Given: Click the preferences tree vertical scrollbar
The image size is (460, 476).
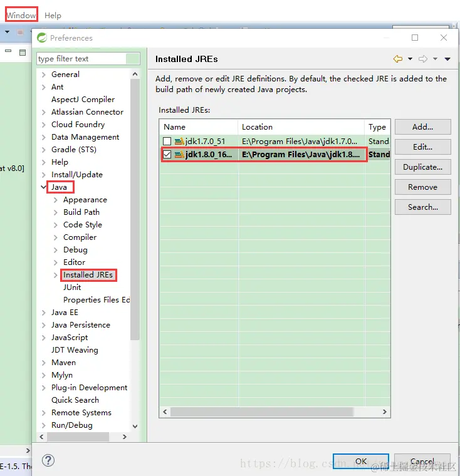Looking at the screenshot, I should click(x=135, y=209).
